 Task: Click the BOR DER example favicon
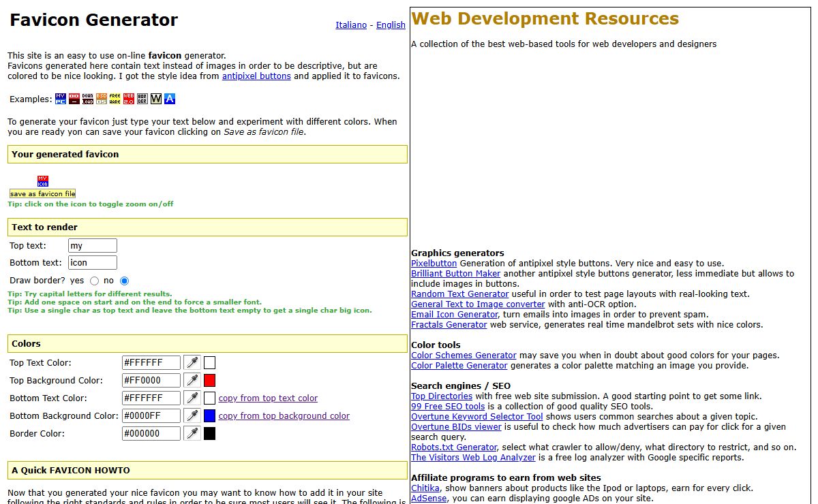pyautogui.click(x=142, y=99)
